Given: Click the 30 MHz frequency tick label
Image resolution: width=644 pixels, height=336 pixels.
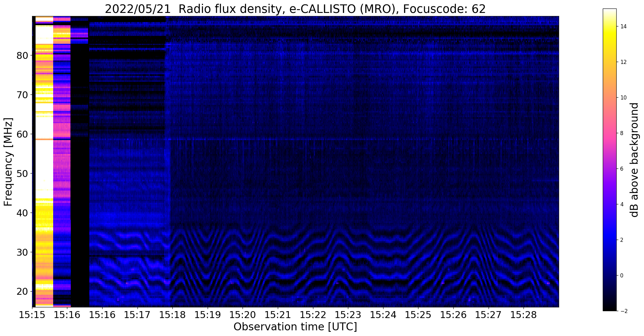Looking at the screenshot, I should [x=22, y=253].
